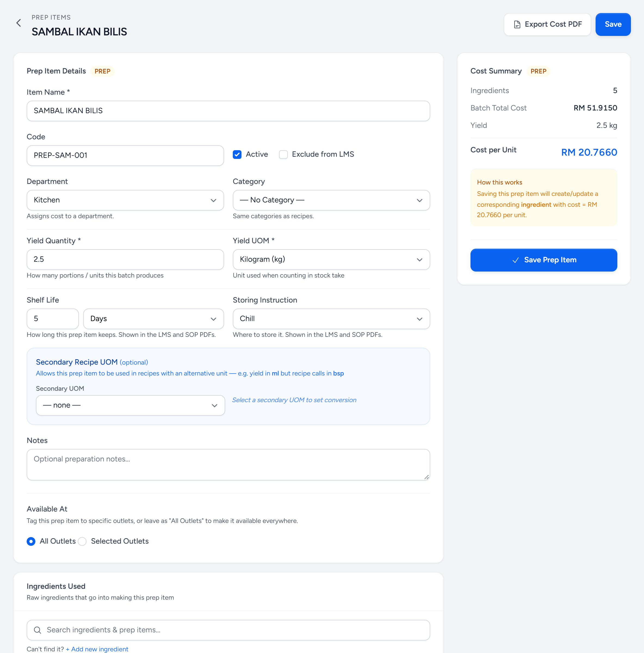Open the Shelf Life Days unit dropdown
The width and height of the screenshot is (644, 653).
point(153,319)
